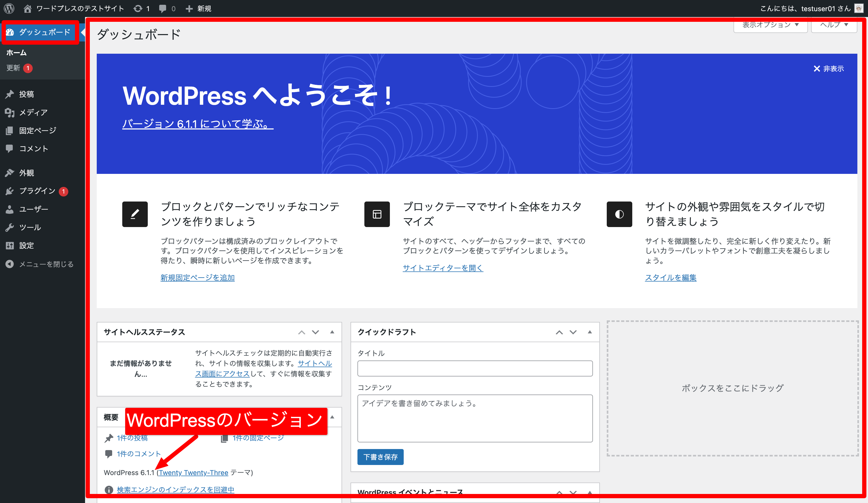
Task: Click the red update badge next to 更新
Action: point(28,68)
